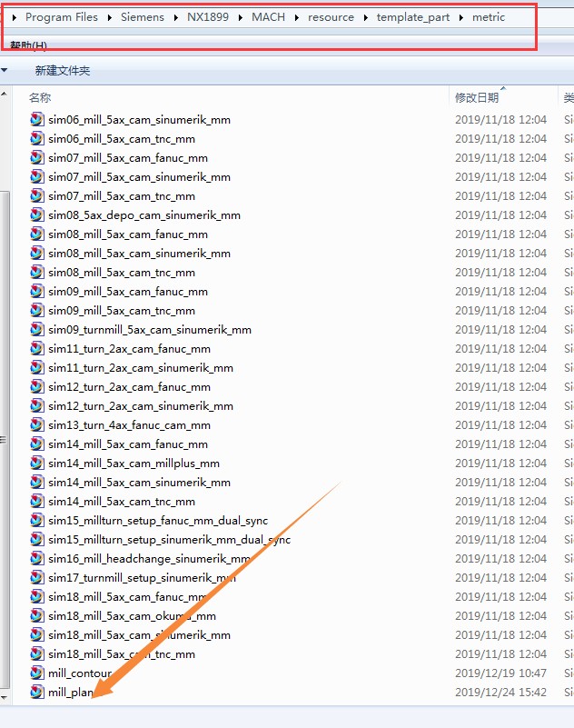574x728 pixels.
Task: Click the sim11_turn_2ax_cam_fanuc_mm file icon
Action: [x=37, y=348]
